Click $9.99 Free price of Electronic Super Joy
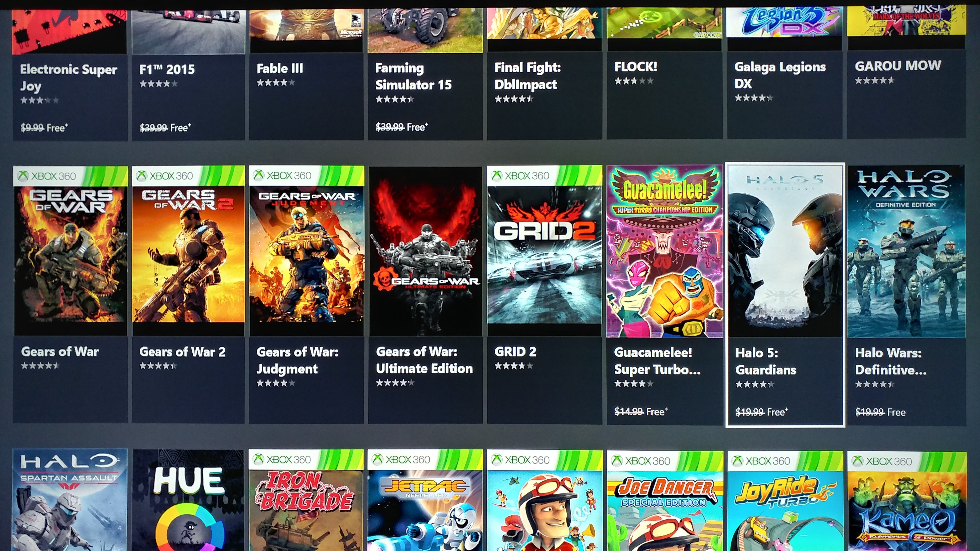980x551 pixels. click(x=44, y=128)
